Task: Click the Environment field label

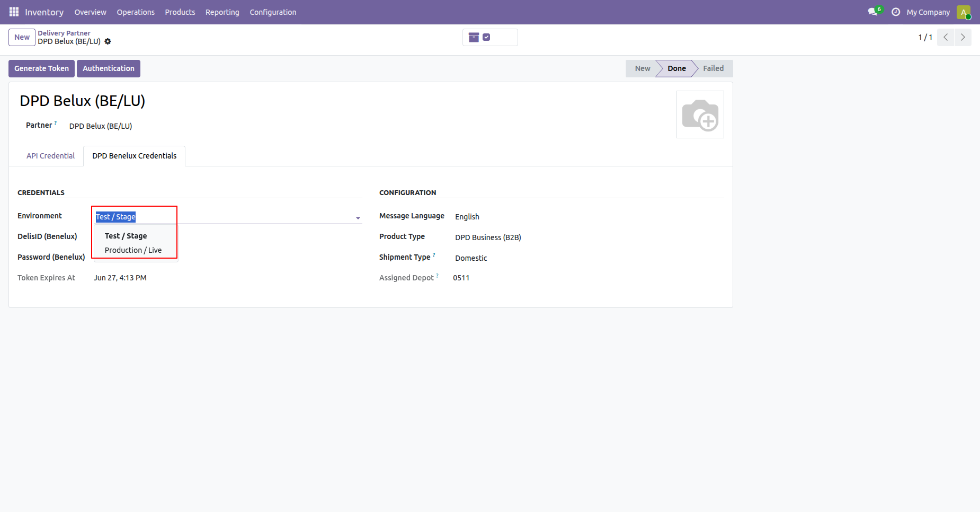Action: (40, 216)
